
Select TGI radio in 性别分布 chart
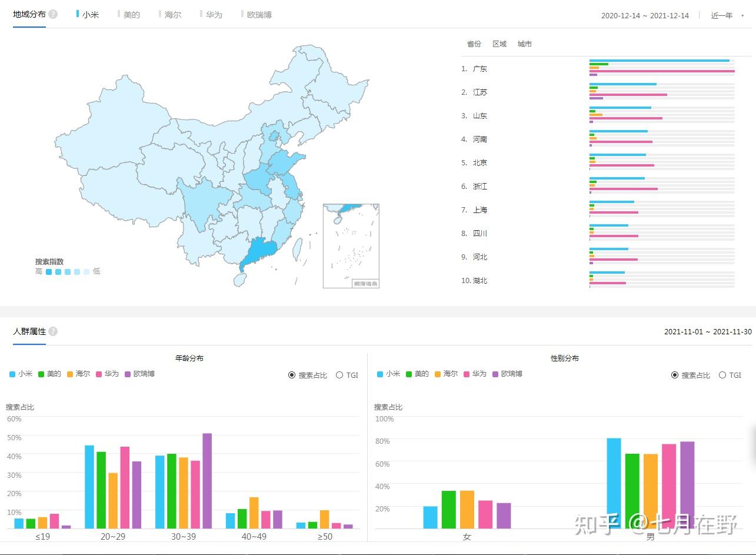[722, 375]
